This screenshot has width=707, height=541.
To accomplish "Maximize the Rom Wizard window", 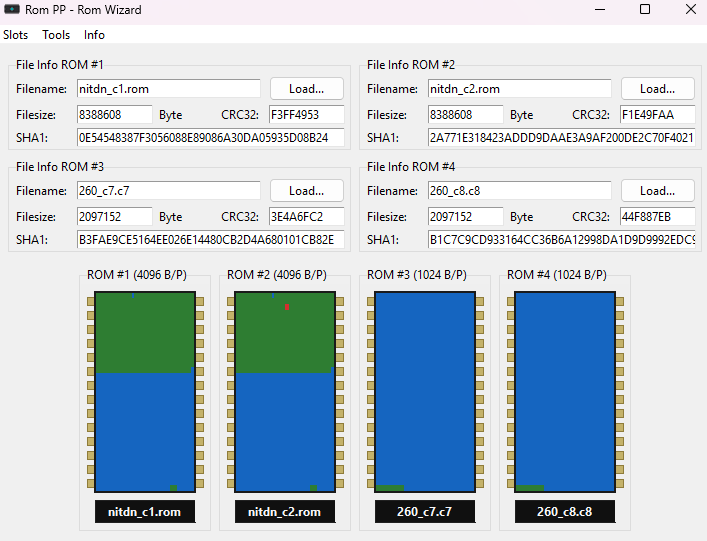I will 645,9.
